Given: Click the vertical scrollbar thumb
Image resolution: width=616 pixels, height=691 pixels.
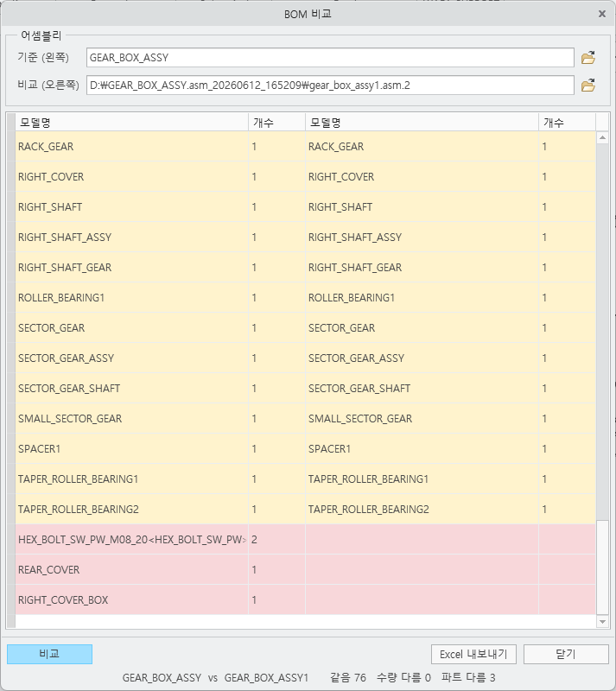Looking at the screenshot, I should click(x=602, y=567).
